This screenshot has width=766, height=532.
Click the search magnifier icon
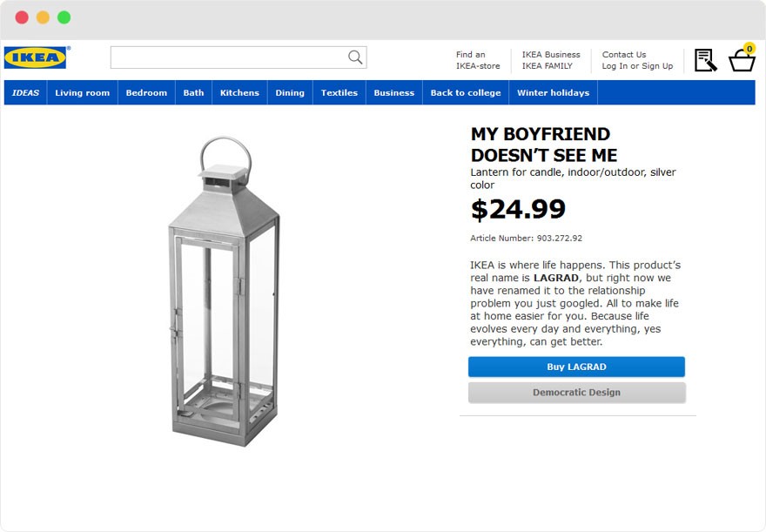pyautogui.click(x=355, y=57)
